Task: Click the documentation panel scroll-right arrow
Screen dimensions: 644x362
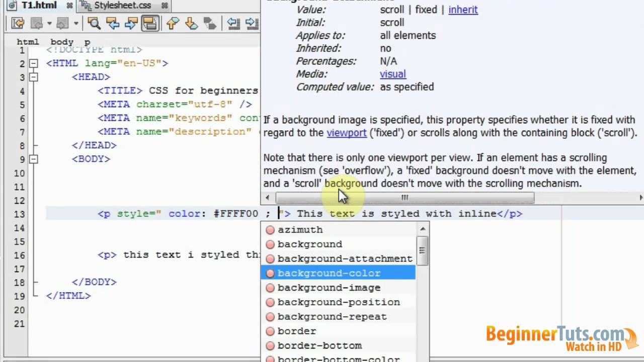Action: [x=640, y=198]
